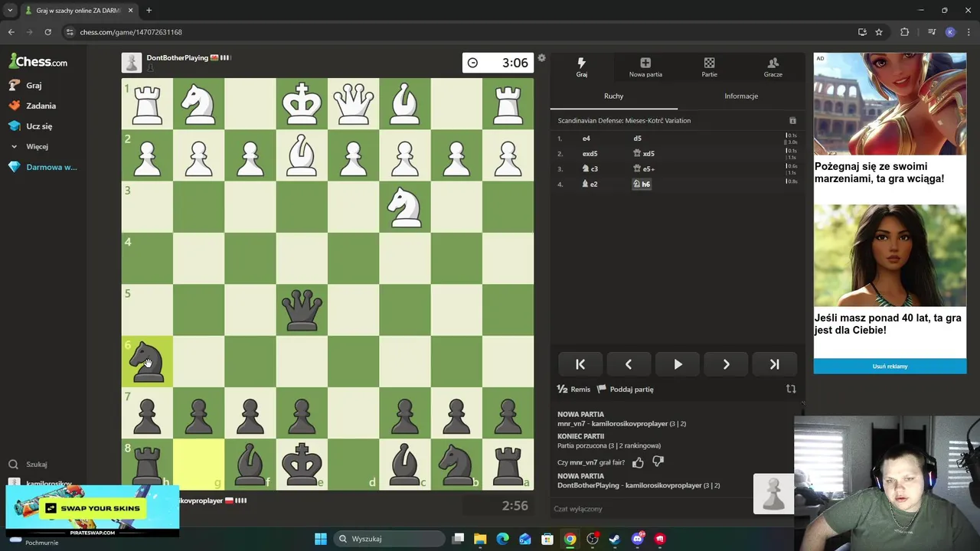Viewport: 980px width, 551px height.
Task: Select move exd5 in the move list
Action: pos(590,154)
